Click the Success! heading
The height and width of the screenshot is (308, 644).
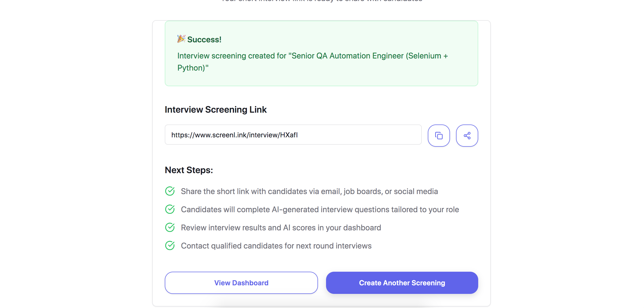pos(204,40)
